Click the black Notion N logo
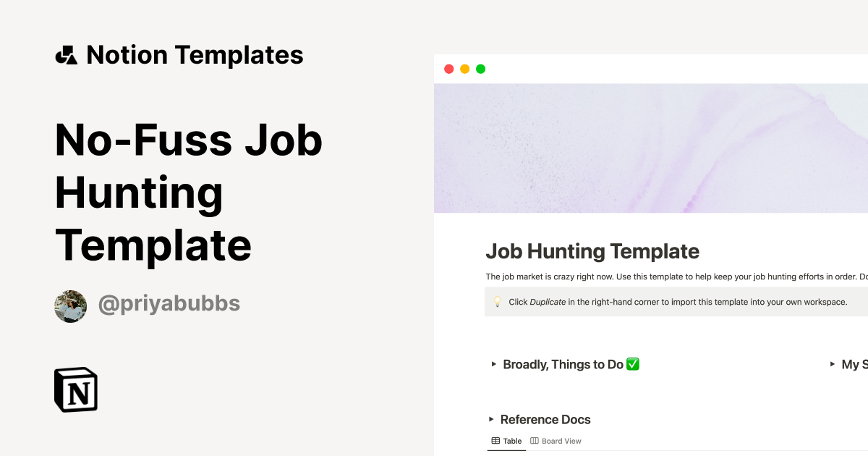The image size is (868, 456). pos(76,390)
